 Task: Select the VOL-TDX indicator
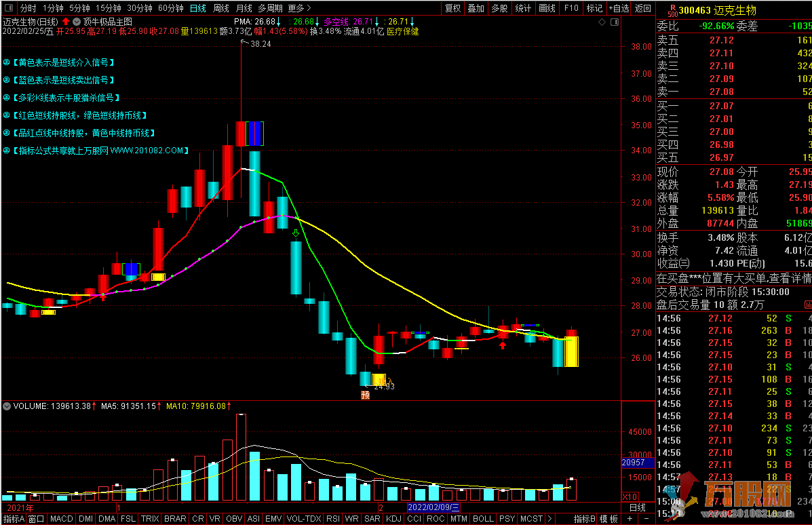point(304,519)
